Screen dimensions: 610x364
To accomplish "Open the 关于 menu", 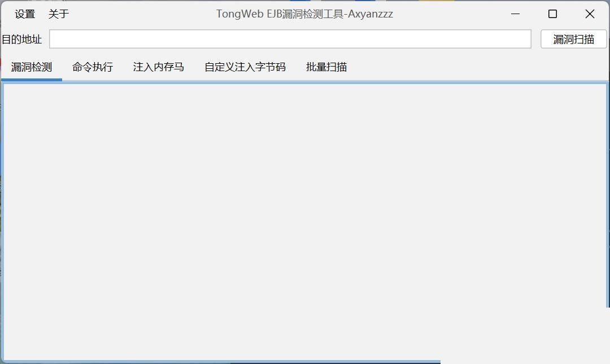I will point(59,14).
